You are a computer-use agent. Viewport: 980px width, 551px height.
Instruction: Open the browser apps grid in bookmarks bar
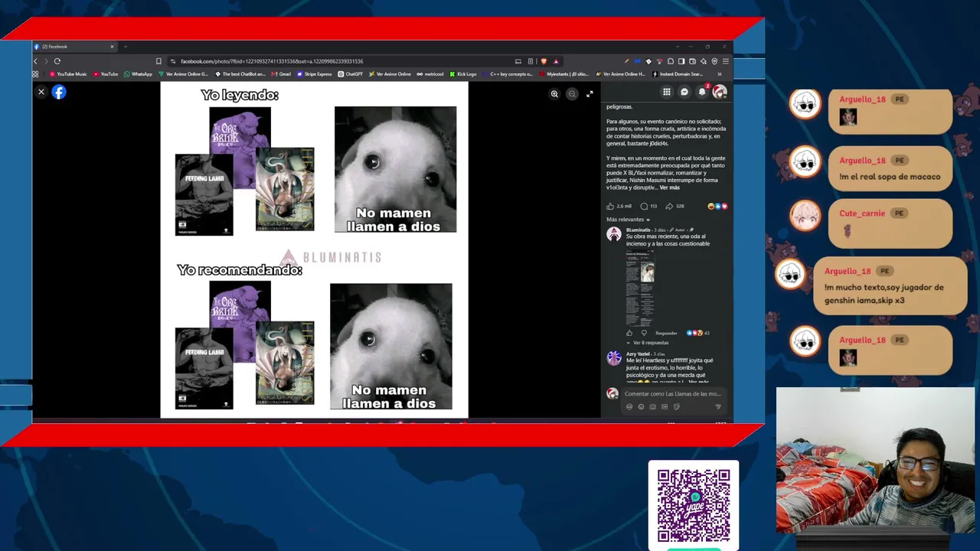point(35,74)
